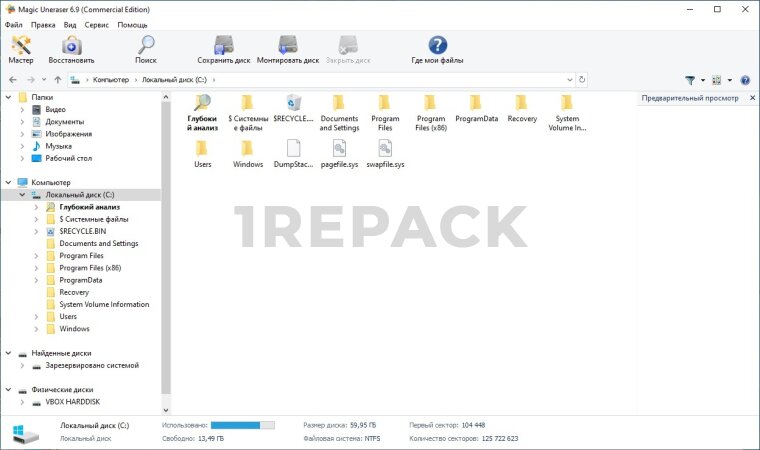760x450 pixels.
Task: Collapse the Папки tree section
Action: tap(9, 97)
